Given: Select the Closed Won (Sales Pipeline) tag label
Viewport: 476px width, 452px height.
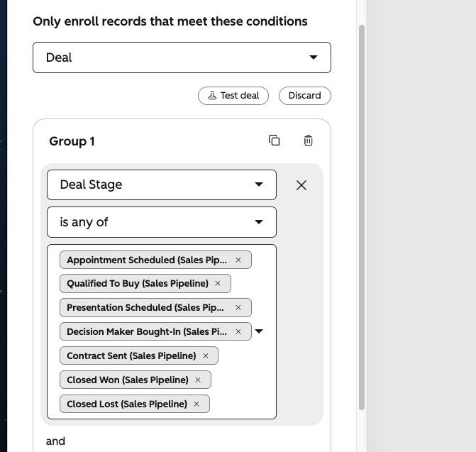Looking at the screenshot, I should (x=128, y=380).
